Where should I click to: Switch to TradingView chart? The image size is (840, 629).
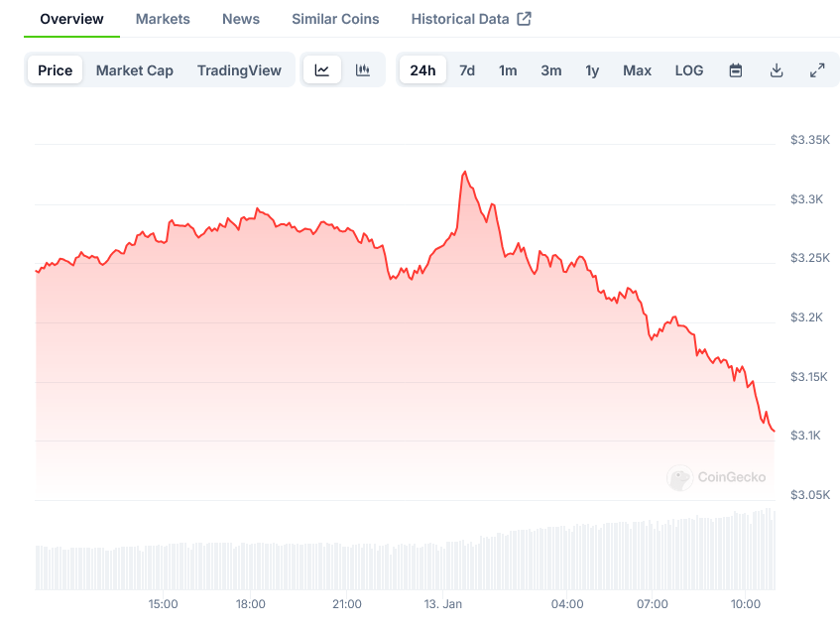[239, 70]
